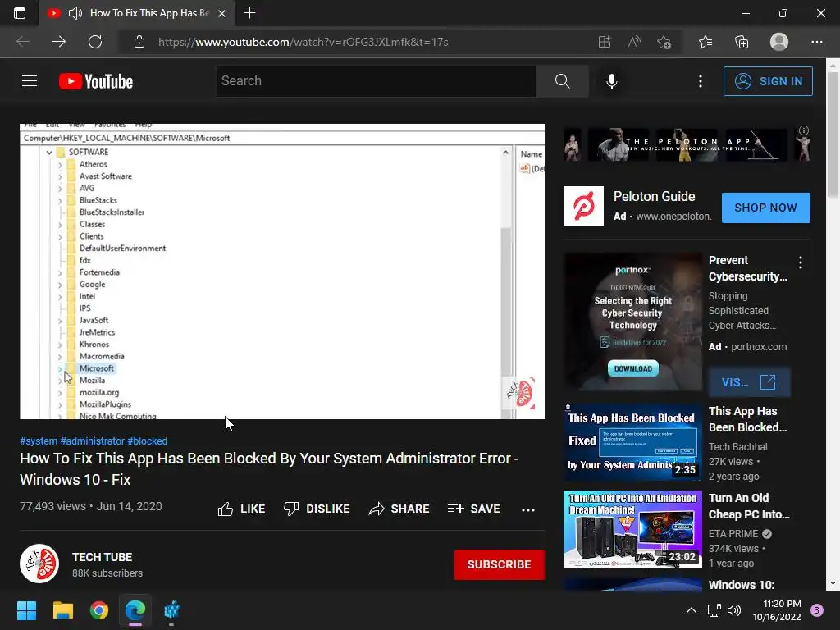The width and height of the screenshot is (840, 630).
Task: Open Microsoft Edge taskbar icon
Action: click(135, 610)
